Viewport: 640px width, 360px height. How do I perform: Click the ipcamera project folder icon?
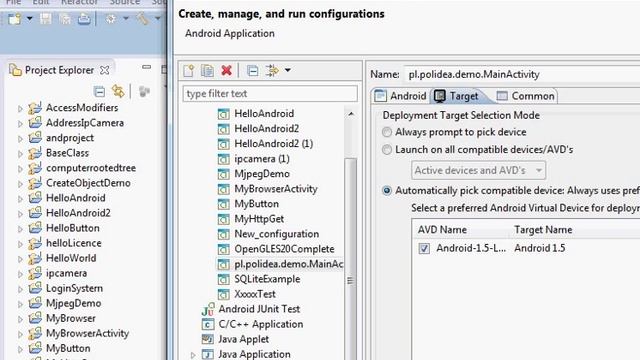pyautogui.click(x=35, y=273)
